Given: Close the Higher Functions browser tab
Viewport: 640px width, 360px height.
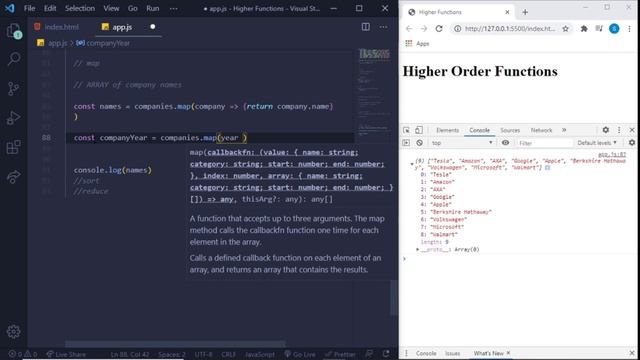Looking at the screenshot, I should tap(507, 12).
